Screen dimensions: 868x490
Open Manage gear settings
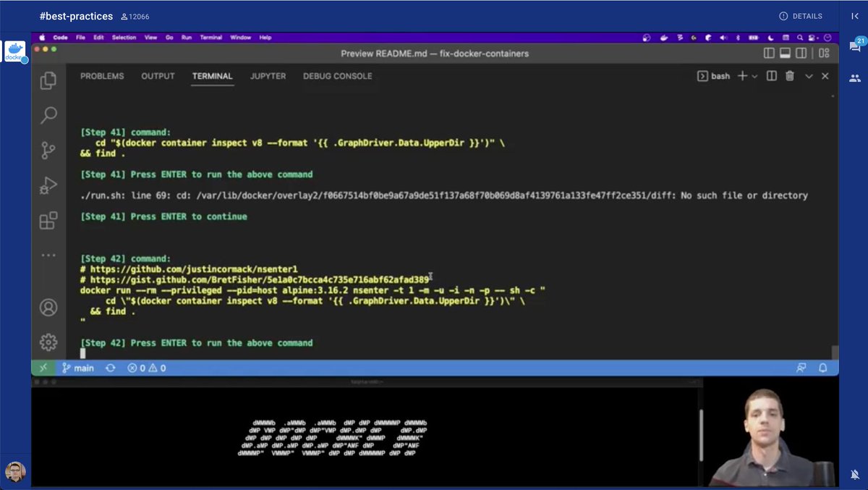(x=48, y=342)
